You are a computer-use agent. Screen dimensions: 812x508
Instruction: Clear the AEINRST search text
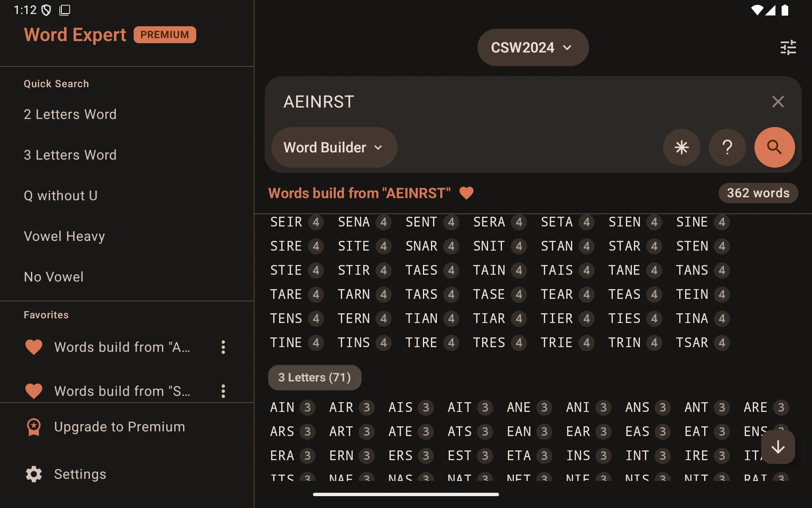(778, 102)
